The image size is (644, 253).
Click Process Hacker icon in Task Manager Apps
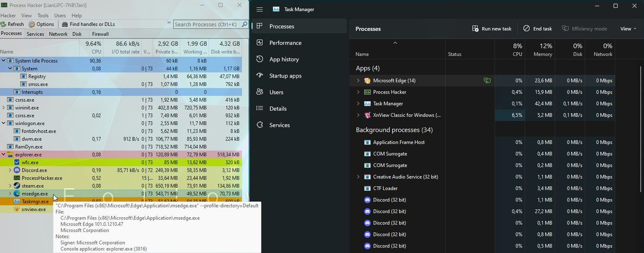click(x=367, y=92)
